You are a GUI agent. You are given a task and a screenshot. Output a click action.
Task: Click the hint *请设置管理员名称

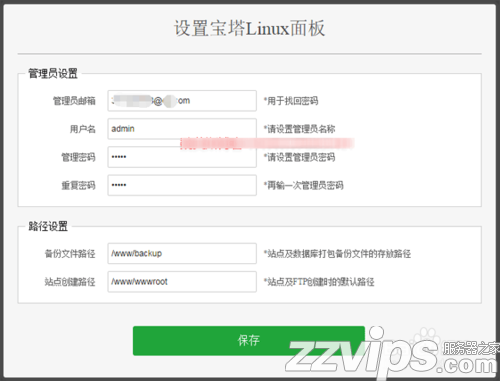299,129
